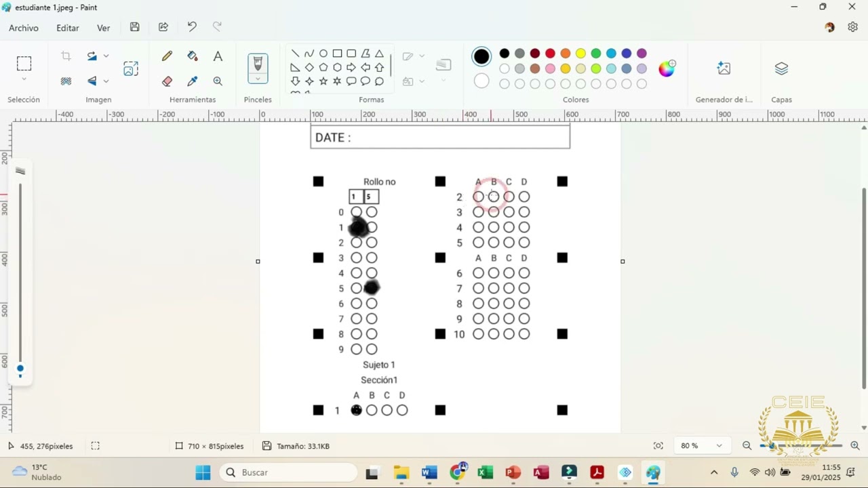Viewport: 868px width, 488px height.
Task: Open the 80 % zoom level dropdown
Action: pyautogui.click(x=719, y=446)
